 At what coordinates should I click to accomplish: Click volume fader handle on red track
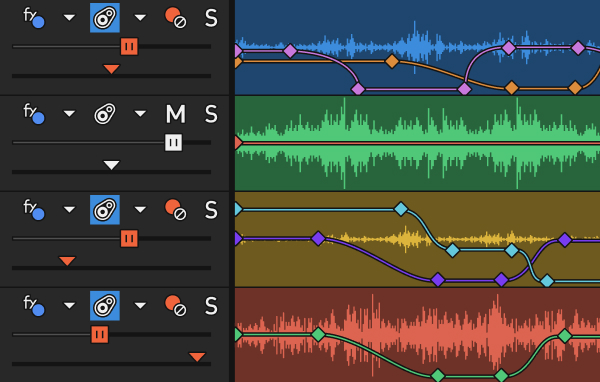[x=99, y=335]
